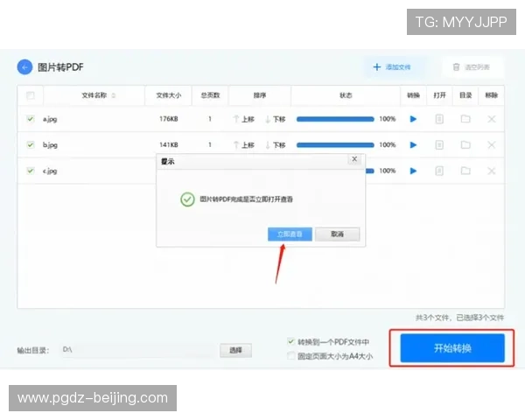Click the 141KB file size cell
This screenshot has width=525, height=420.
click(168, 144)
